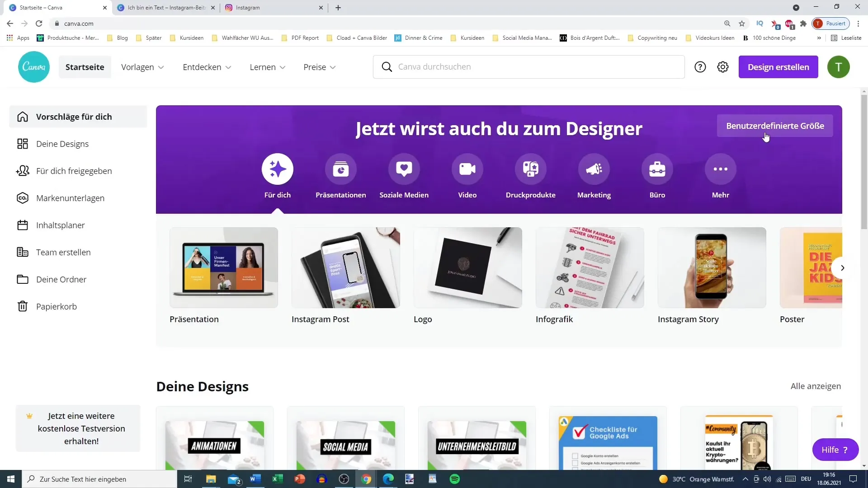Open the Instagram Story template thumbnail

[712, 267]
